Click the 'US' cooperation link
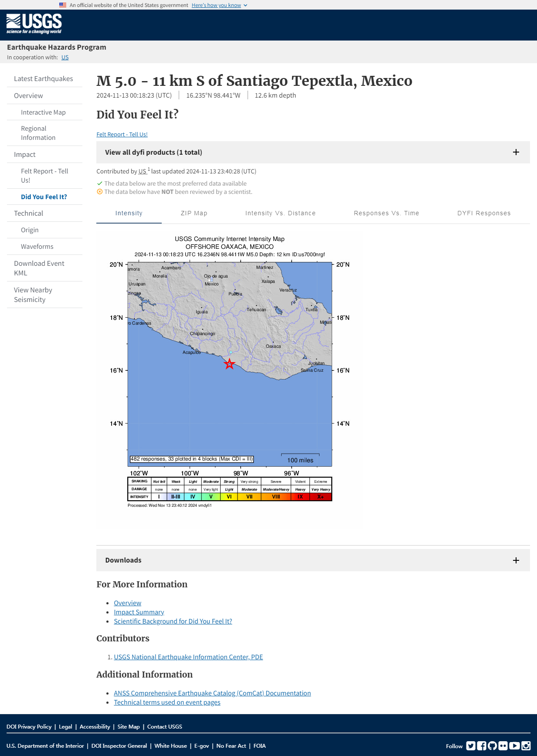Screen dimensions: 537x756 click(x=65, y=58)
